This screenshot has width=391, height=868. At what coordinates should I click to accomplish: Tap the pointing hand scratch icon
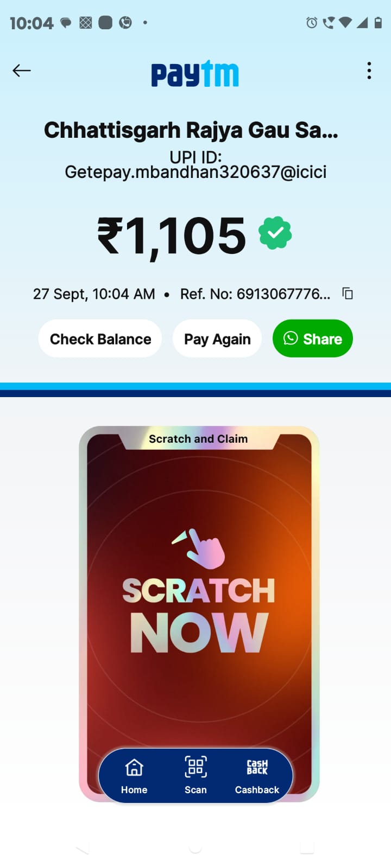tap(199, 548)
